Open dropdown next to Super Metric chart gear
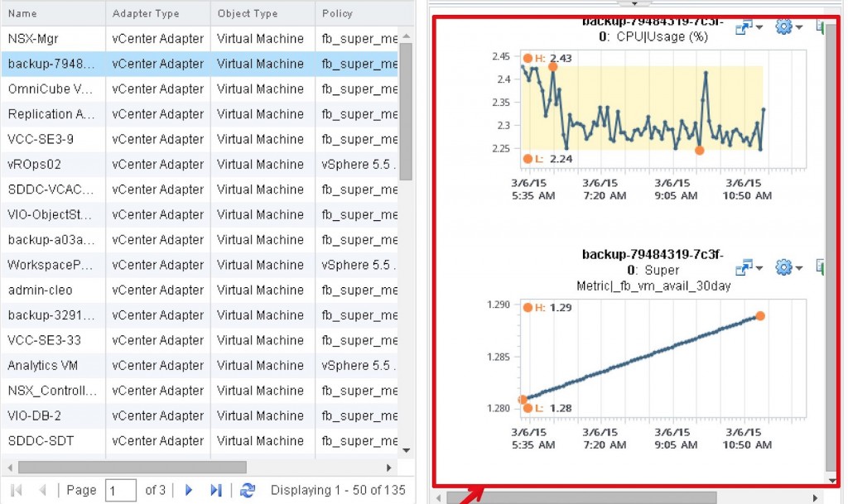848x504 pixels. [x=797, y=267]
